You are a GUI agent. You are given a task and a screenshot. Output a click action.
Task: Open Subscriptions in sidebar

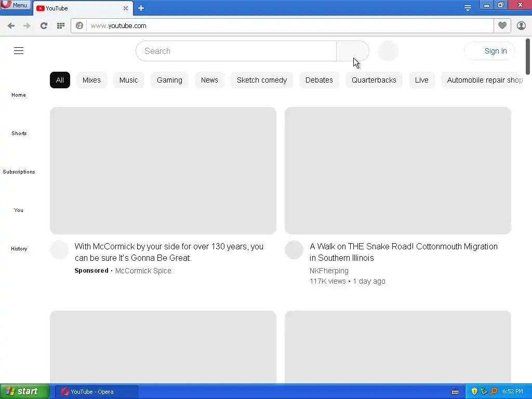point(19,171)
